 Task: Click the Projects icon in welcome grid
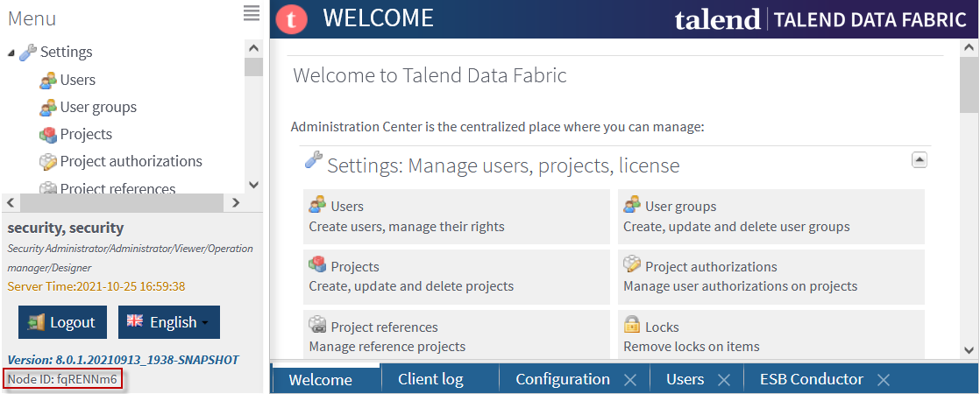317,265
